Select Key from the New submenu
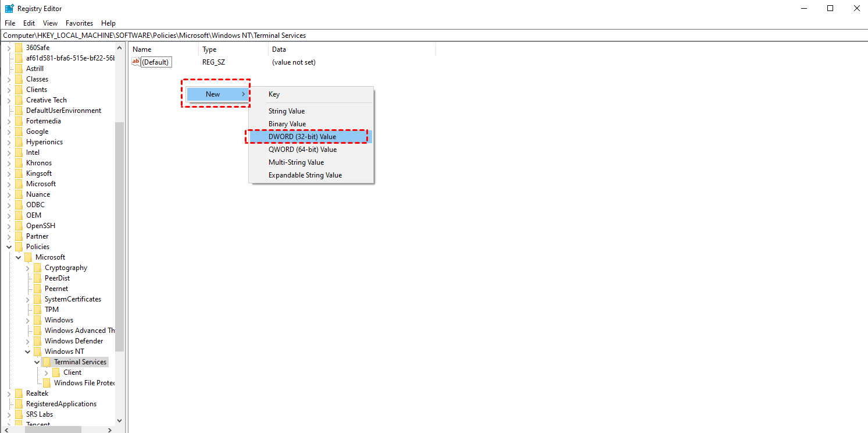Image resolution: width=868 pixels, height=433 pixels. (311, 94)
